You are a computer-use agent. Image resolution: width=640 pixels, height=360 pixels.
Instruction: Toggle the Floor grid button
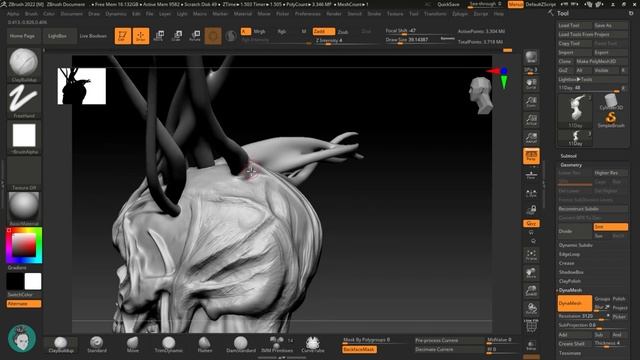pos(531,175)
